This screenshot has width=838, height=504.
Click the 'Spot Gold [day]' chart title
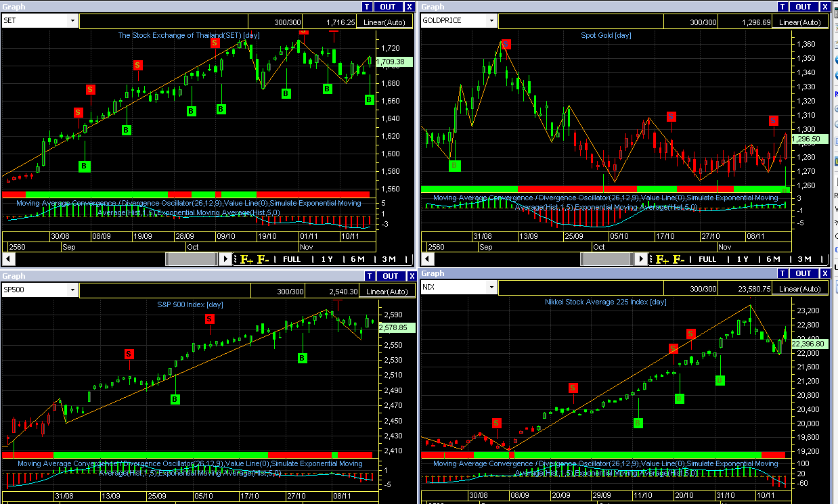pyautogui.click(x=606, y=35)
